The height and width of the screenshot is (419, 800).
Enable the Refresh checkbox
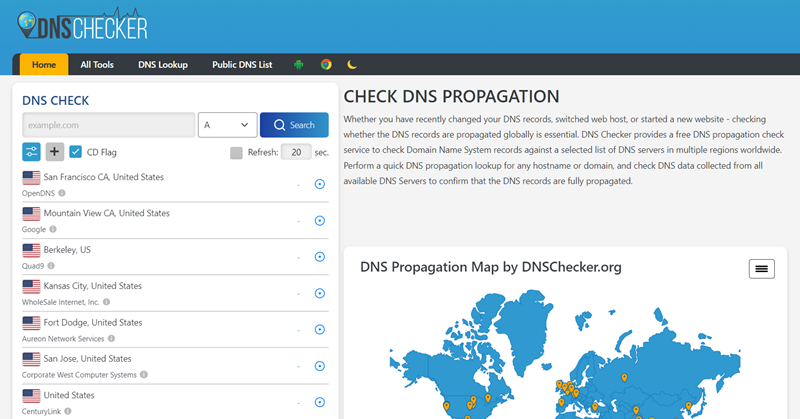click(236, 153)
